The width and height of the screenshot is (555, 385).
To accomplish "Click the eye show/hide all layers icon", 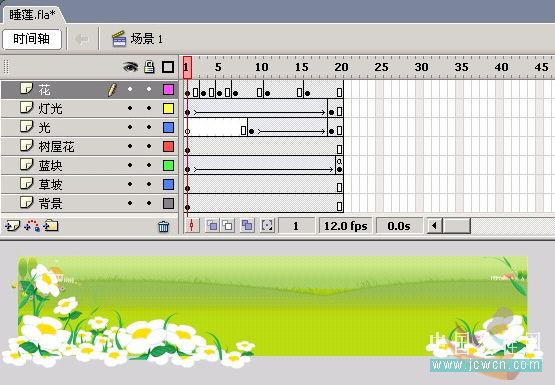I will click(130, 67).
